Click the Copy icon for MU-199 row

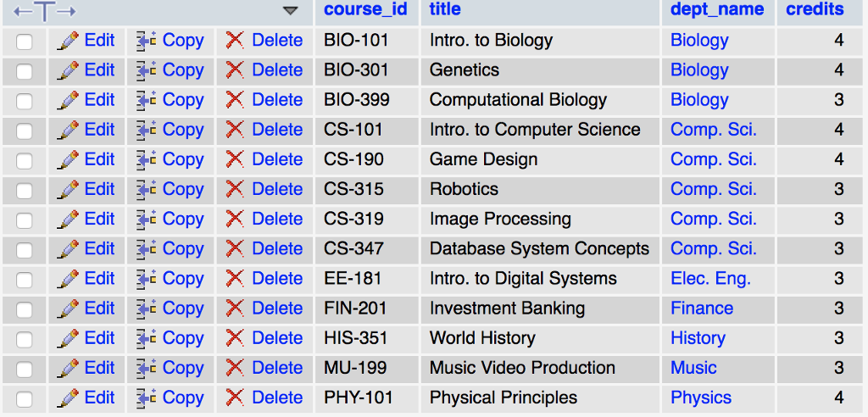(x=146, y=368)
